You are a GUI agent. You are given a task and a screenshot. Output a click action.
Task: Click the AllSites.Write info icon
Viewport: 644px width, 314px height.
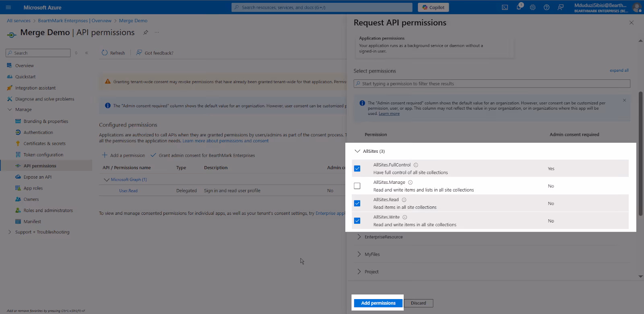[405, 217]
